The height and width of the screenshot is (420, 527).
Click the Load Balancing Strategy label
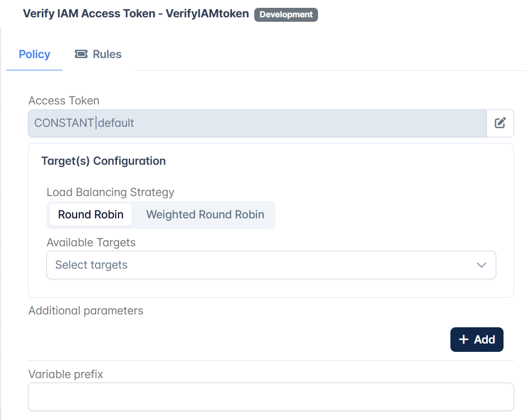[x=110, y=192]
